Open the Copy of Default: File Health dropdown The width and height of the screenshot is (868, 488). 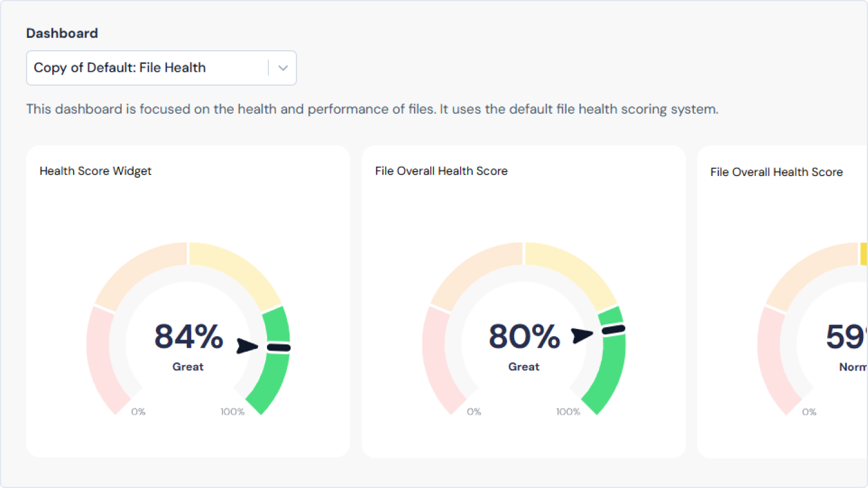point(148,68)
